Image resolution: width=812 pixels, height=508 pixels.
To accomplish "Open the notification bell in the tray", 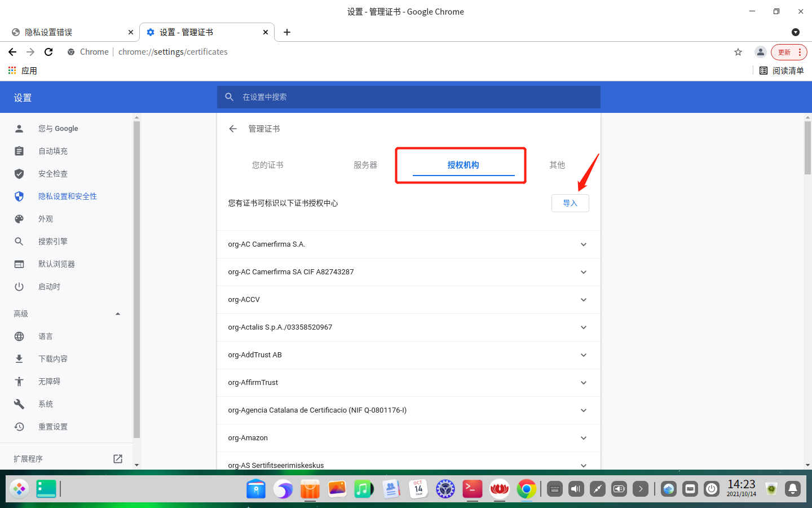I will (x=793, y=489).
